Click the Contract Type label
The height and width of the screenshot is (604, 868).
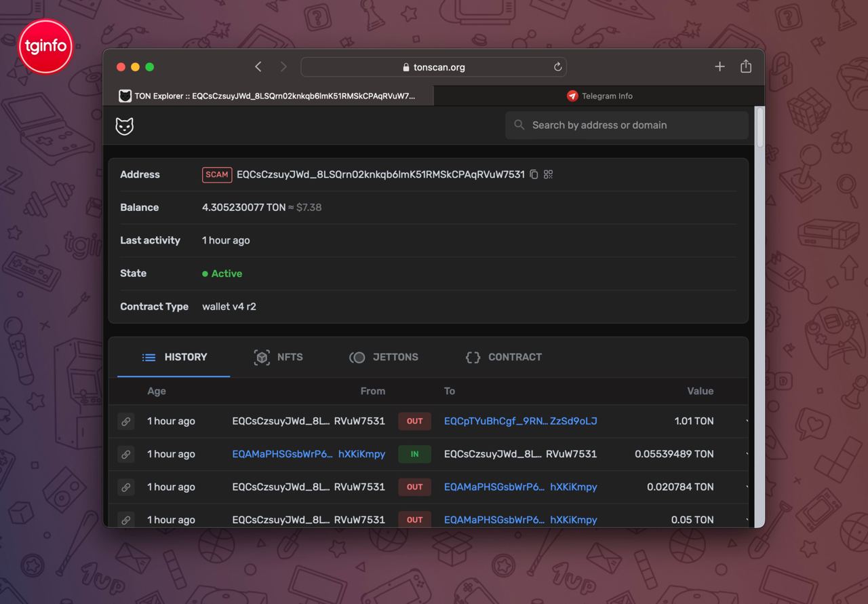[154, 307]
